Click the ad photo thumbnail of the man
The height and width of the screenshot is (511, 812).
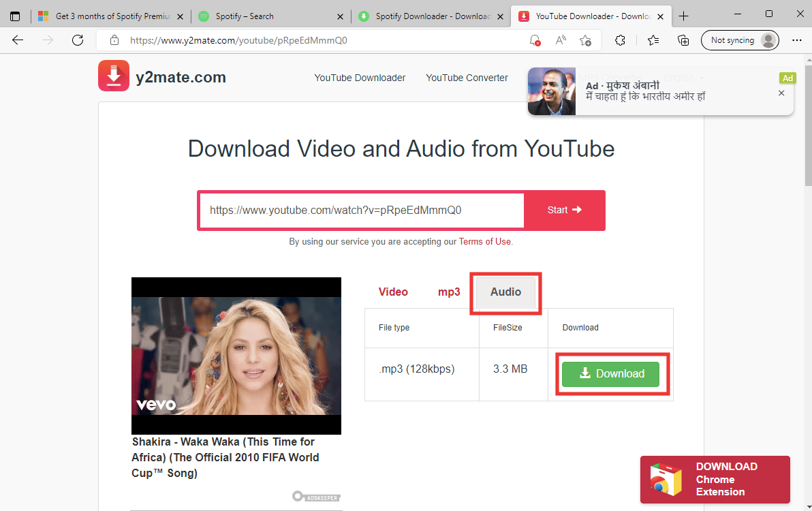click(x=552, y=91)
